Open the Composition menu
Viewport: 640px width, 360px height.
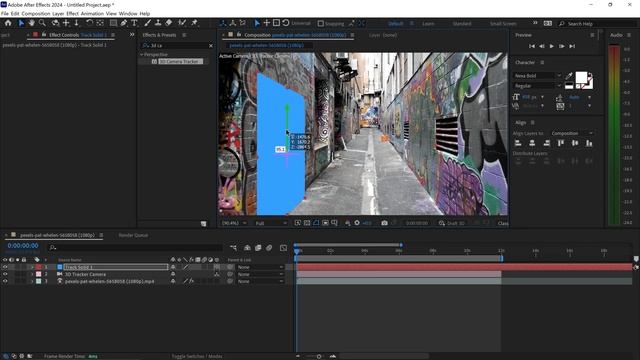tap(36, 13)
